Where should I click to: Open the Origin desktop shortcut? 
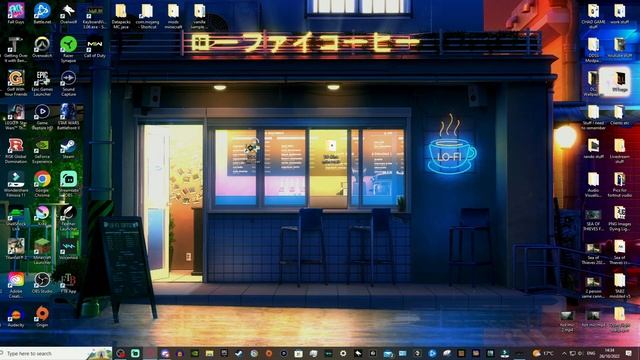pos(42,317)
